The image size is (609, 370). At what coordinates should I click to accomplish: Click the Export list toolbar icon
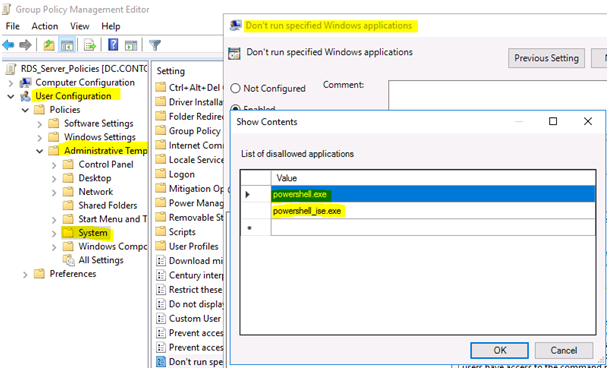point(90,45)
